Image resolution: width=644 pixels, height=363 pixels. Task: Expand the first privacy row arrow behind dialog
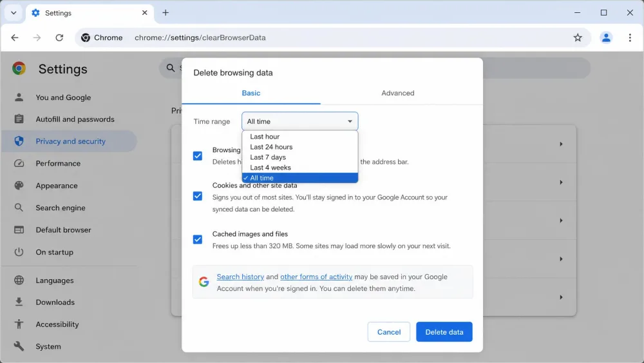pyautogui.click(x=561, y=144)
